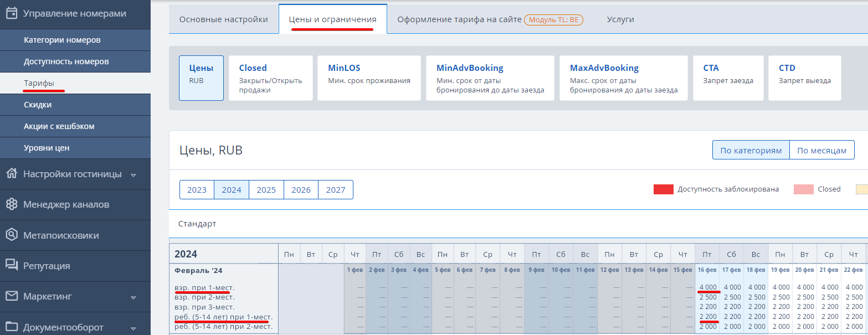Choose year 2027
868x335 pixels.
tap(336, 189)
